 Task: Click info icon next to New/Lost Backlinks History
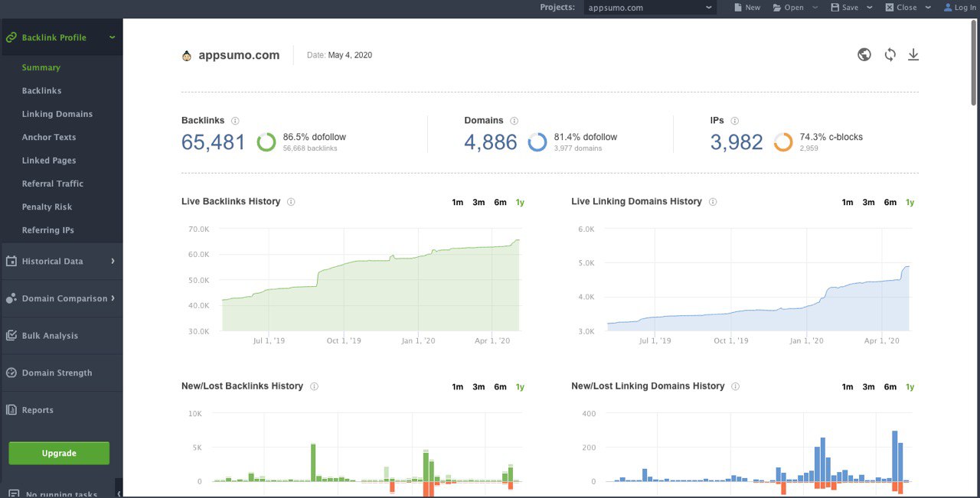point(314,386)
